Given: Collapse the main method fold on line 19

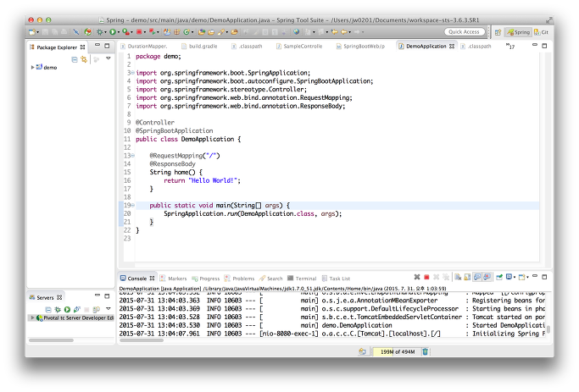Looking at the screenshot, I should [133, 206].
